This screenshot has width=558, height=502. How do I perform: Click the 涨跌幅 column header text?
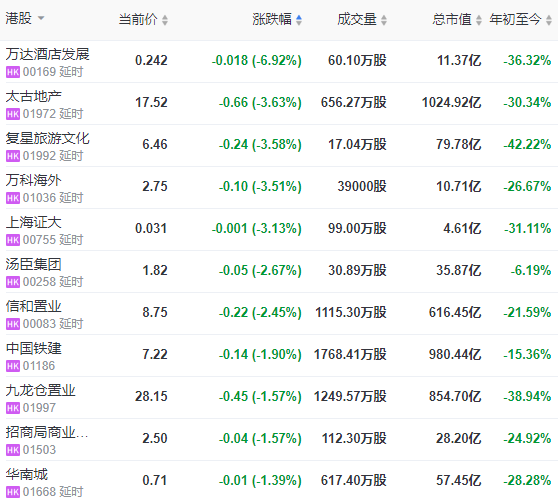(272, 19)
